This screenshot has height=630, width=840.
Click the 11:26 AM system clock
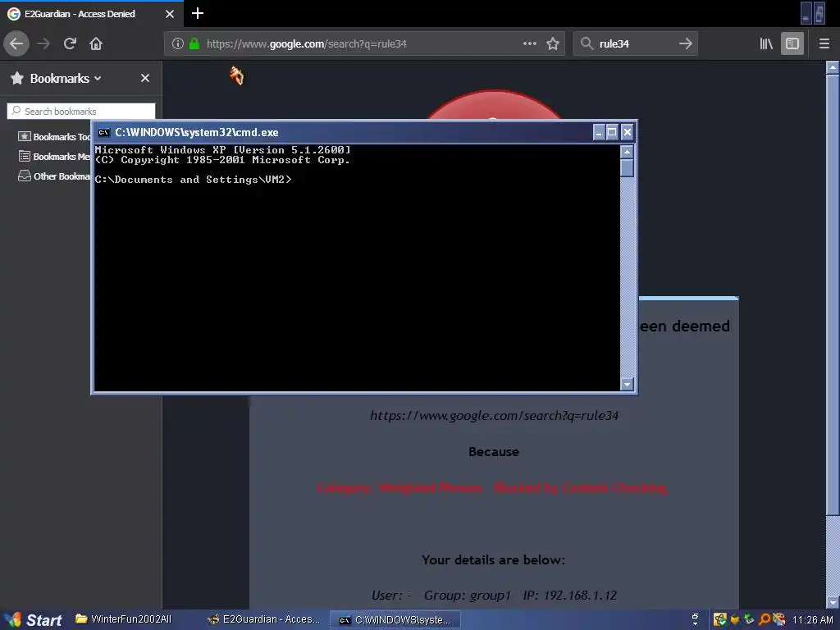(x=812, y=620)
